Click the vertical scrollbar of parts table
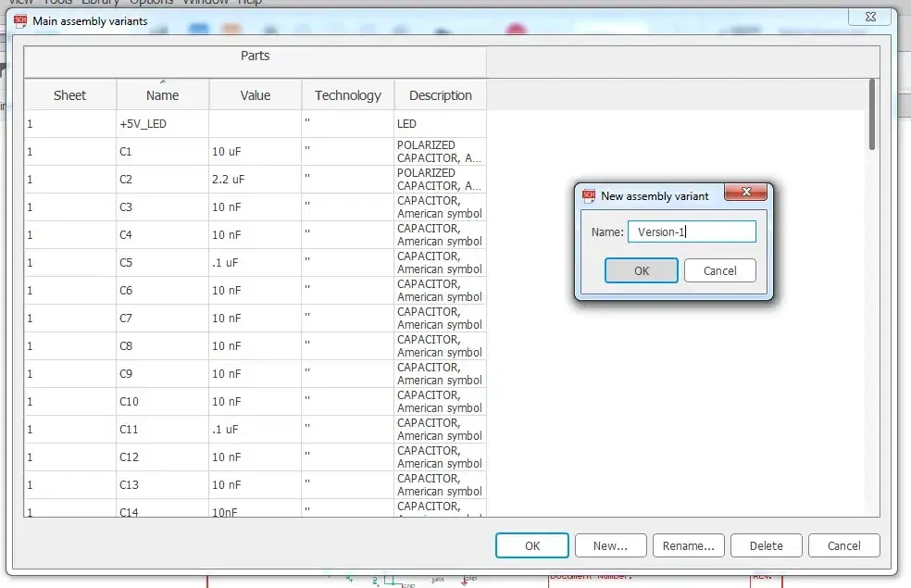The image size is (911, 588). coord(871,115)
